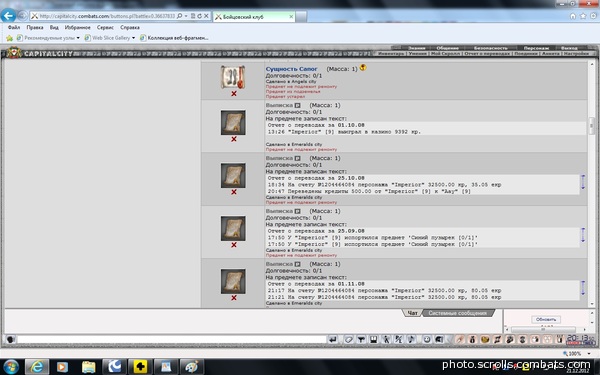Open Favorites star icon at top right
This screenshot has width=600, height=375.
coord(583,16)
